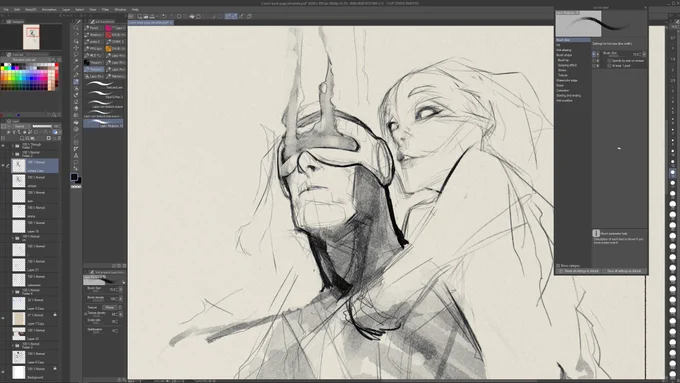This screenshot has width=680, height=383.
Task: Close the Sub Tool Detail dialog
Action: tap(645, 8)
